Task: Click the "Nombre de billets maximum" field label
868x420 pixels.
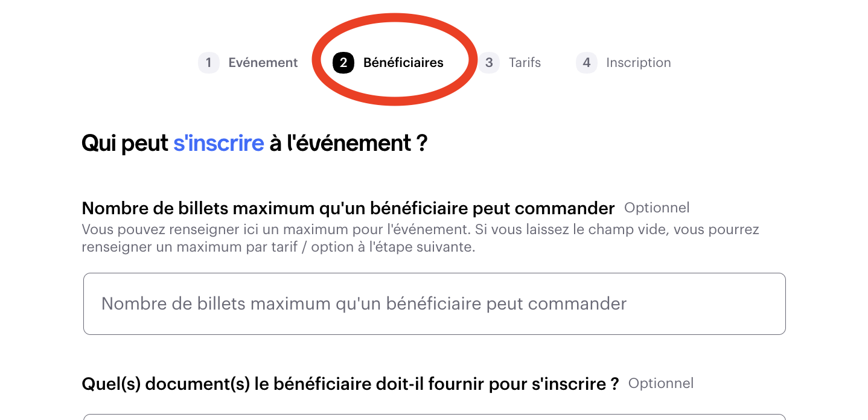Action: pos(348,208)
